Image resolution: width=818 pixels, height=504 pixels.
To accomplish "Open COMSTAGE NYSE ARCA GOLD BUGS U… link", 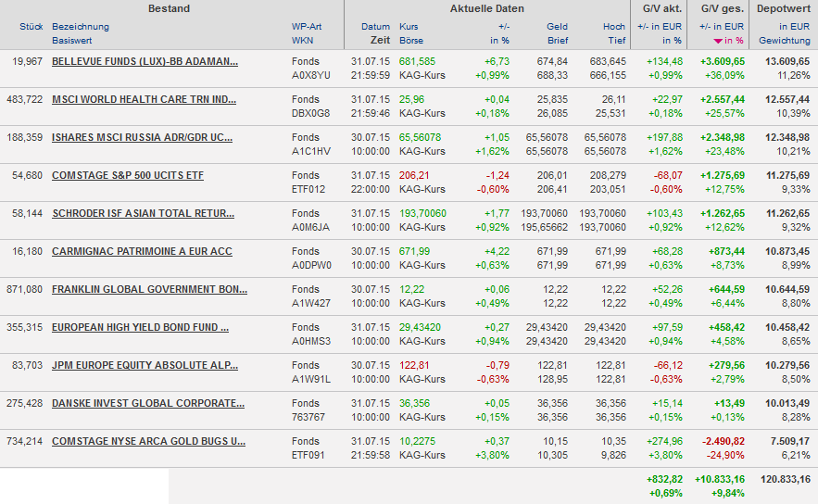I will point(148,442).
